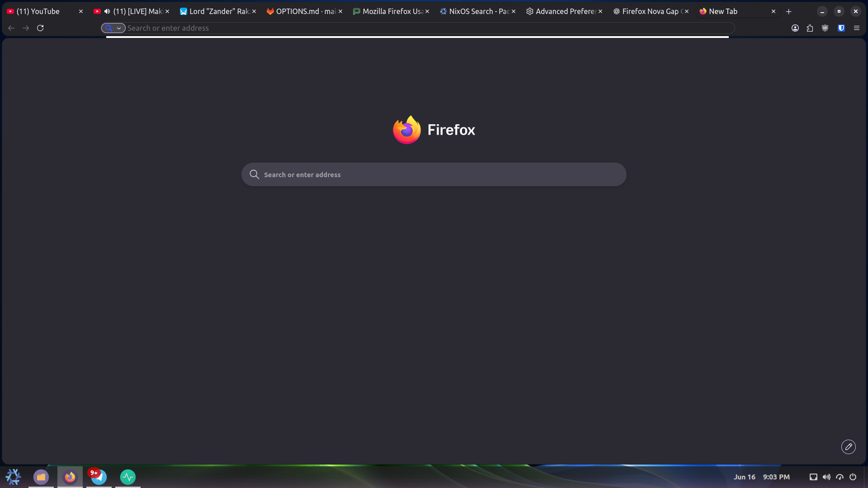Reload the current page

click(40, 28)
